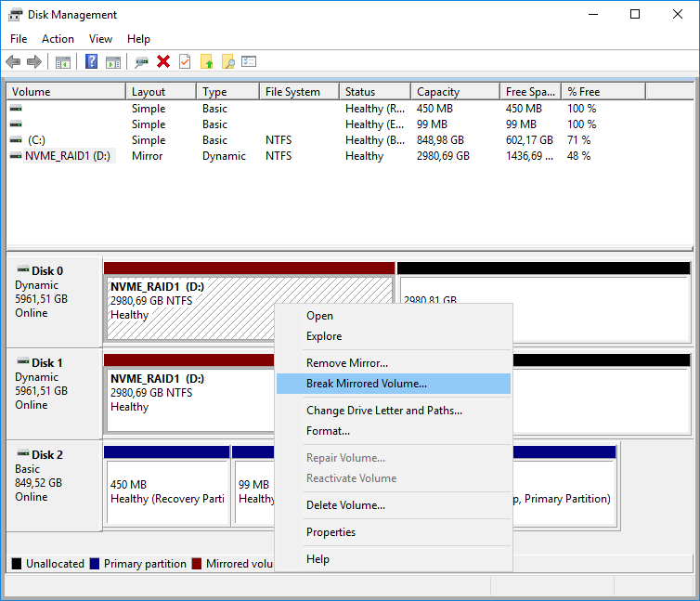Choose Delete Volume... from context menu
Viewport: 700px width, 601px height.
coord(394,505)
